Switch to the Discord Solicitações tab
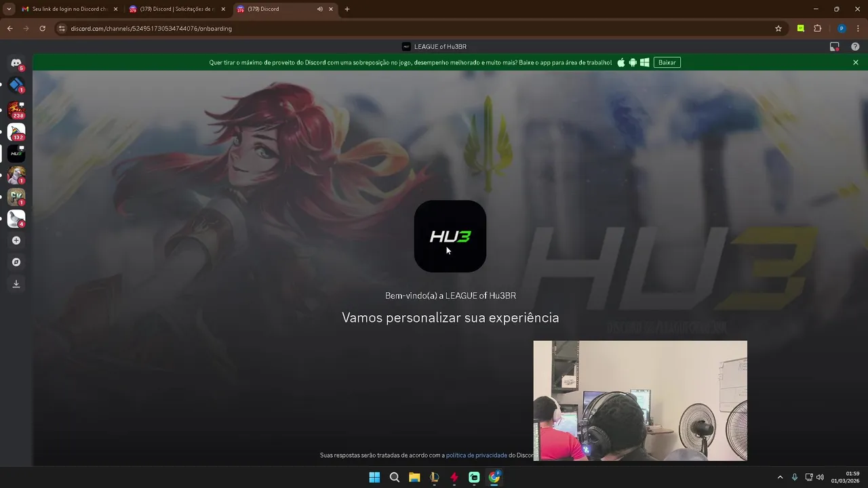Image resolution: width=868 pixels, height=488 pixels. coord(177,9)
